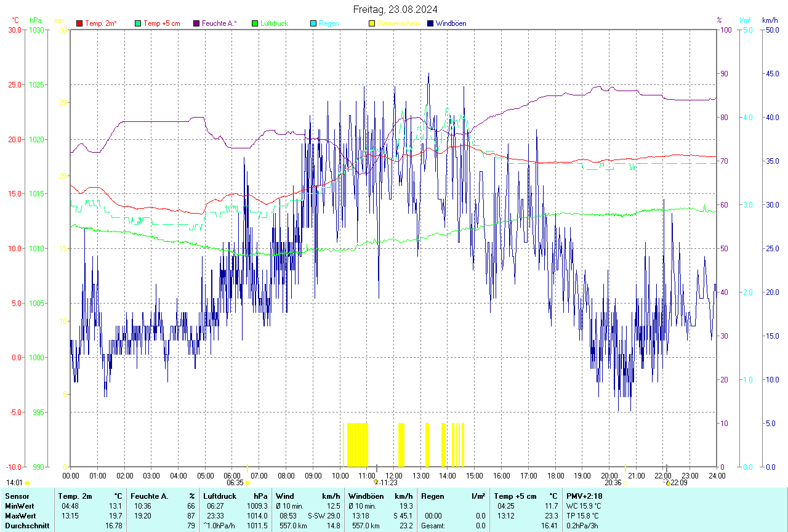Click the maximum humidity value 87
Screen dimensions: 788x532
191,515
